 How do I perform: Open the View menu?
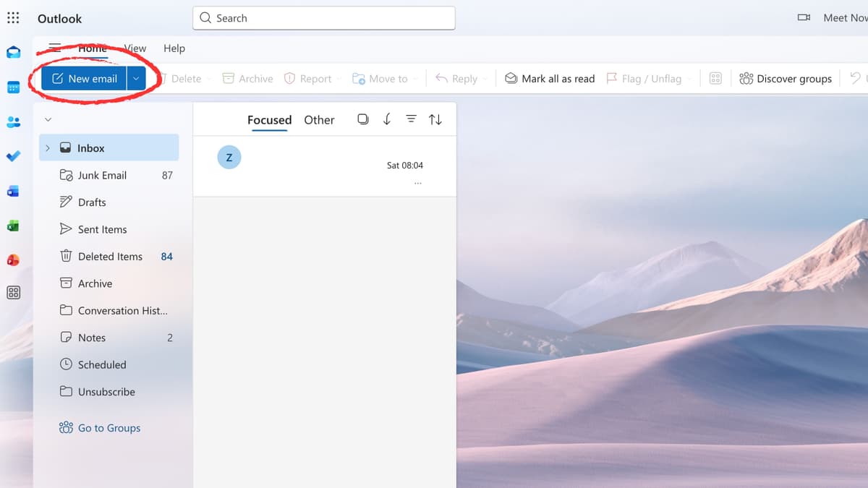pos(135,48)
